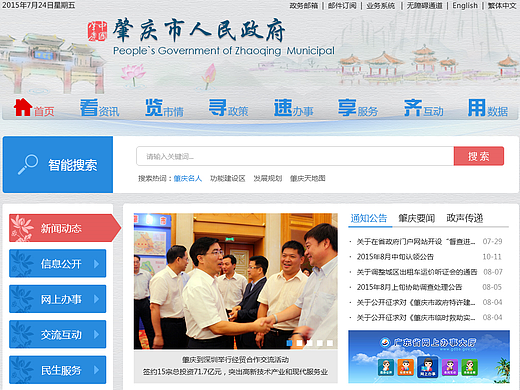
Task: Open notice 关于在省政府门户网站开设 dated 07-29
Action: 416,242
